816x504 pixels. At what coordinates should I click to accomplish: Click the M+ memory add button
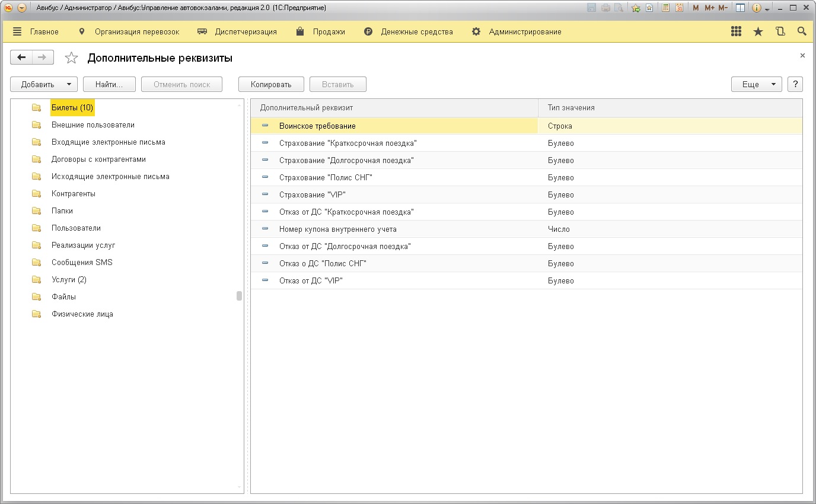pos(709,8)
